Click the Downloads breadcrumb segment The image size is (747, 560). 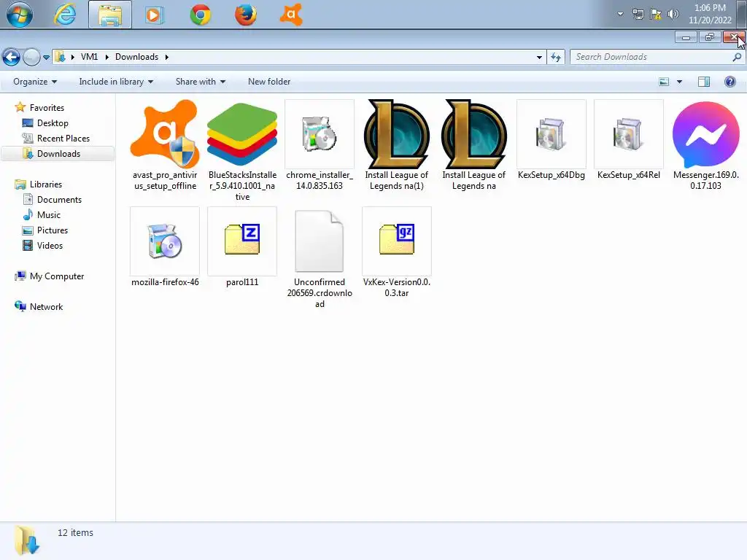(136, 57)
